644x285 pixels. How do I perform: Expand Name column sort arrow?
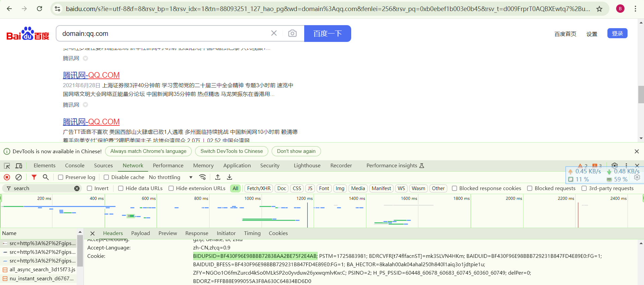pyautogui.click(x=80, y=232)
